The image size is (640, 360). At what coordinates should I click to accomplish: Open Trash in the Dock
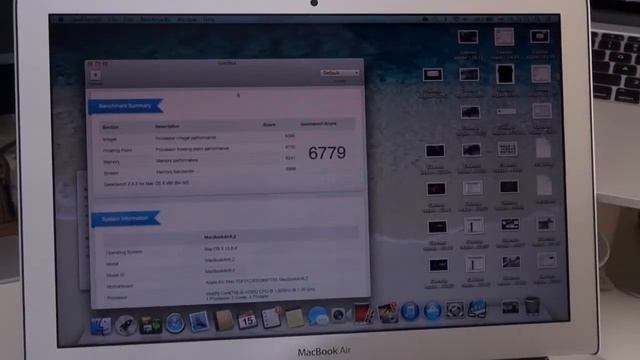[533, 305]
